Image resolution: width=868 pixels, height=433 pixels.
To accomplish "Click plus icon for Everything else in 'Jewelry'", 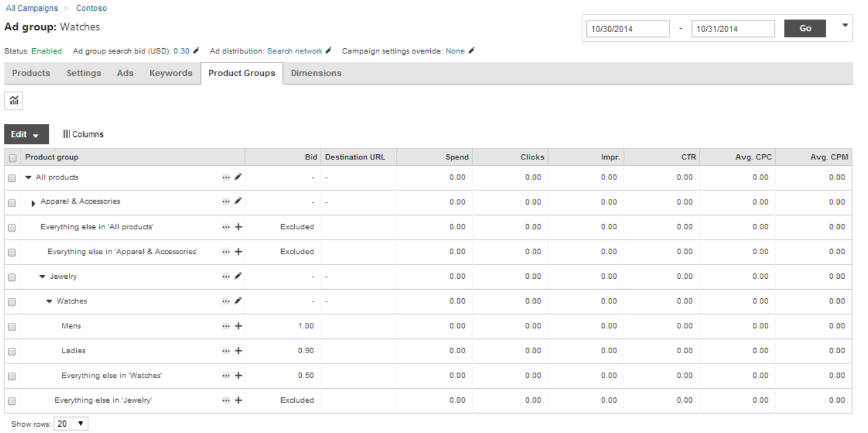I will coord(239,400).
